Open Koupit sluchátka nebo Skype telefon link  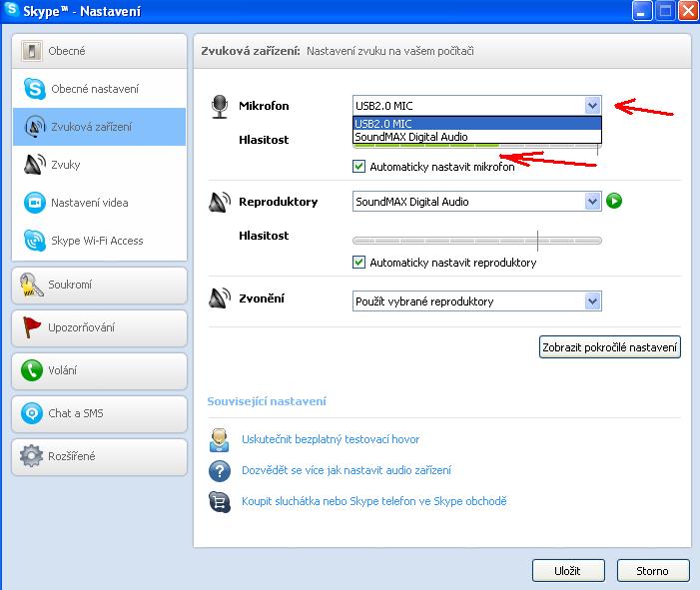click(374, 501)
